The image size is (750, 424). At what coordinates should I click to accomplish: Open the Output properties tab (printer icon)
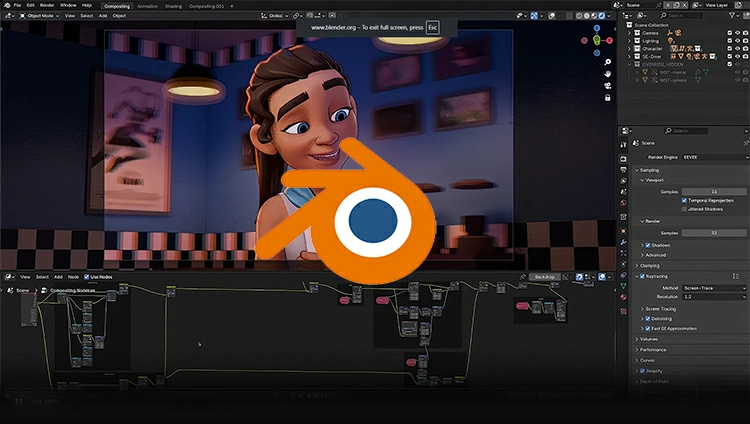pyautogui.click(x=623, y=170)
